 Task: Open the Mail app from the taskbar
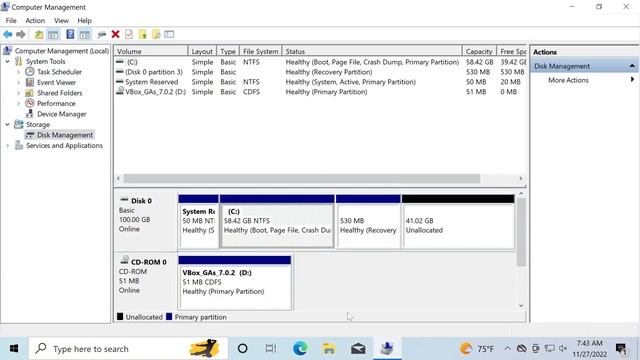point(358,349)
